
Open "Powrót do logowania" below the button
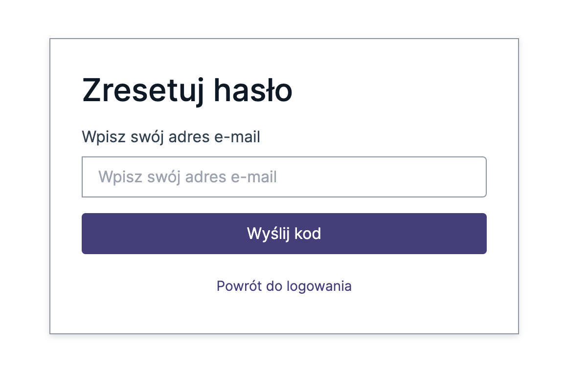coord(284,286)
